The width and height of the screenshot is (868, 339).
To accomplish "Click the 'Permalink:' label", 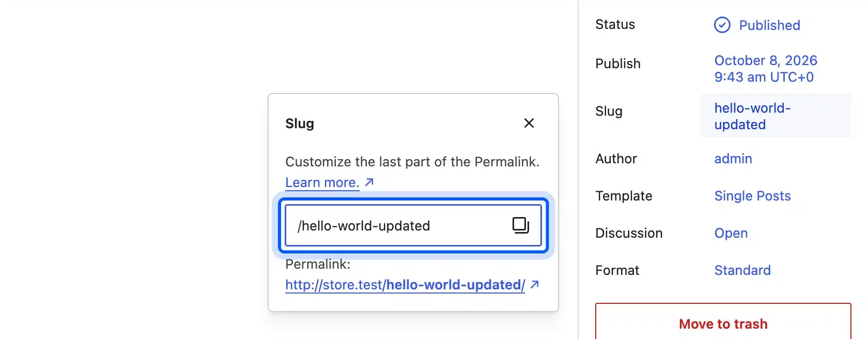I will click(318, 264).
